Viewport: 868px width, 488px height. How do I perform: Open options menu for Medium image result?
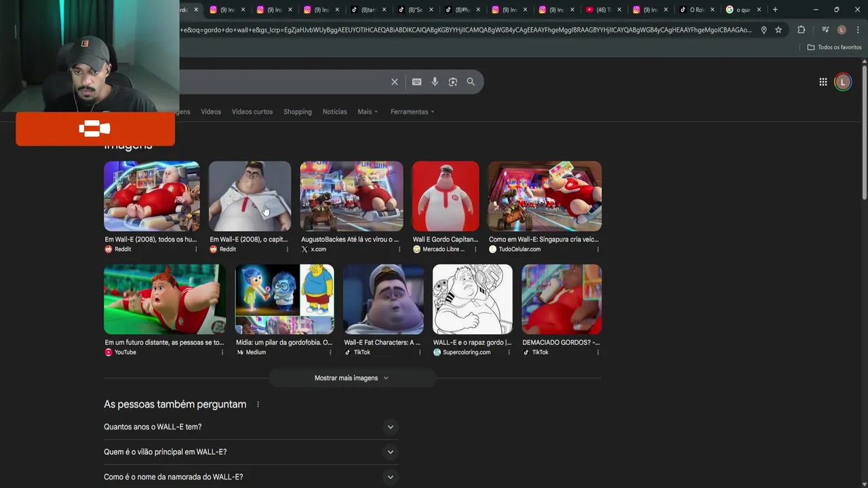click(330, 352)
